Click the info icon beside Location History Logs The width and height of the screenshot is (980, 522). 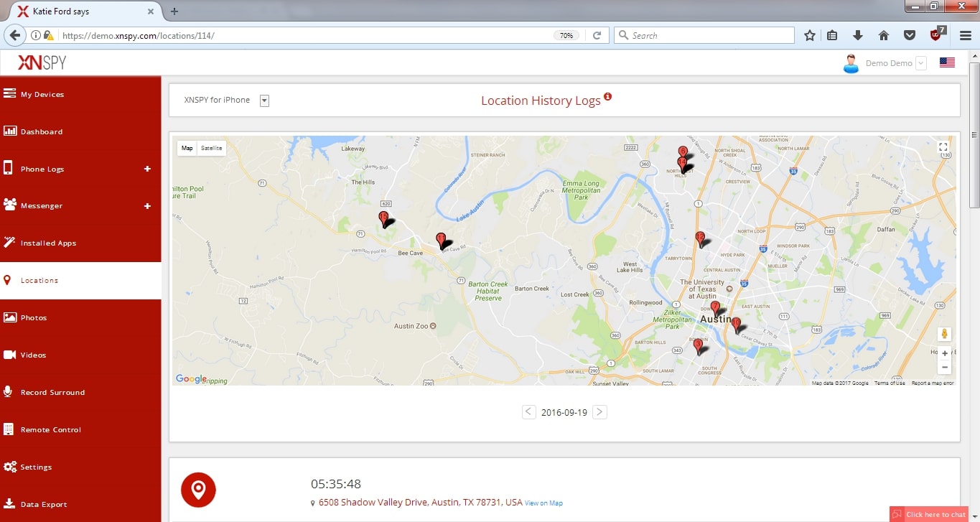click(607, 96)
